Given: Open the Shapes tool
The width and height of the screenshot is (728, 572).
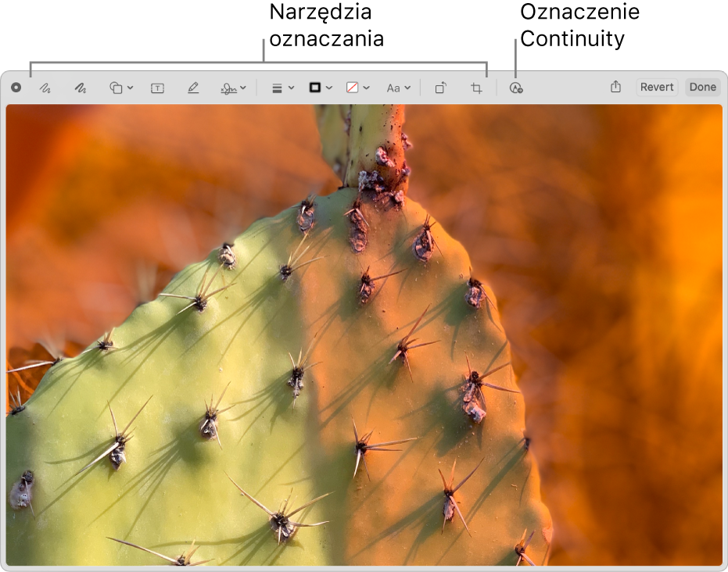Looking at the screenshot, I should [x=116, y=88].
